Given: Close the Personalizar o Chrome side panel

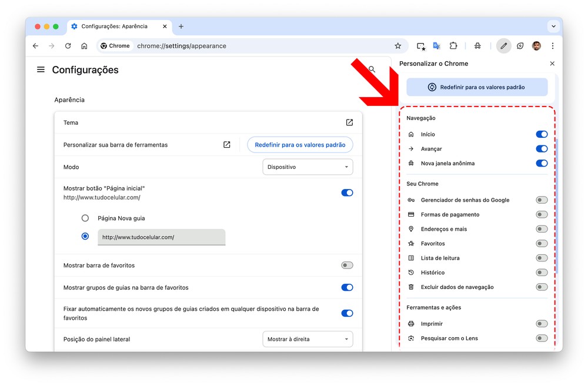Looking at the screenshot, I should click(x=552, y=64).
